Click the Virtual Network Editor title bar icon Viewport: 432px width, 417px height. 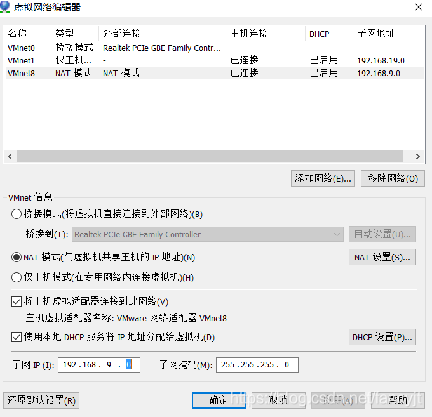[6, 7]
